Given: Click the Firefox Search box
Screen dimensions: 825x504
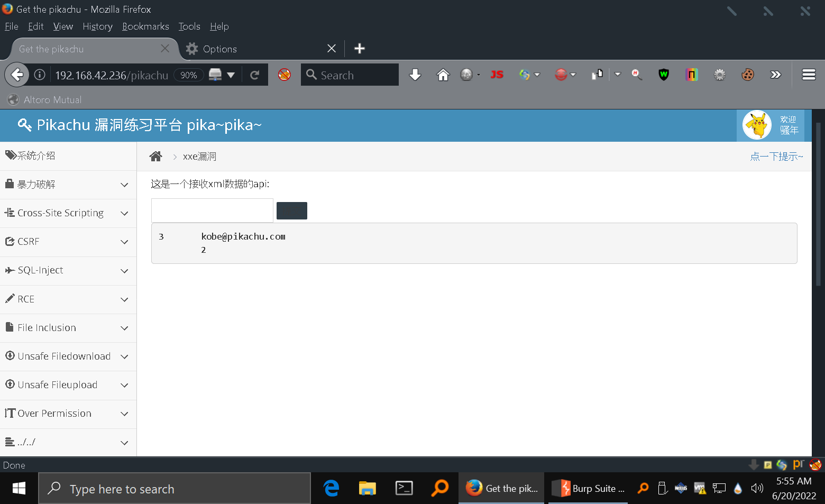Looking at the screenshot, I should tap(350, 75).
